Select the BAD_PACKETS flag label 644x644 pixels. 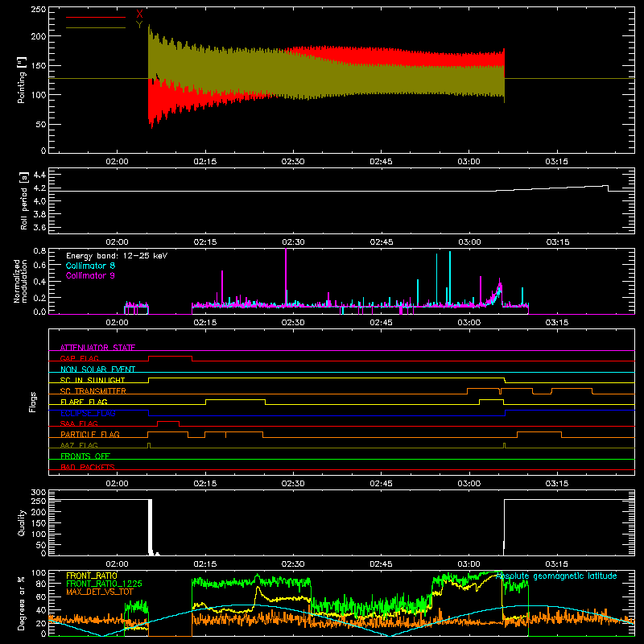pyautogui.click(x=88, y=467)
